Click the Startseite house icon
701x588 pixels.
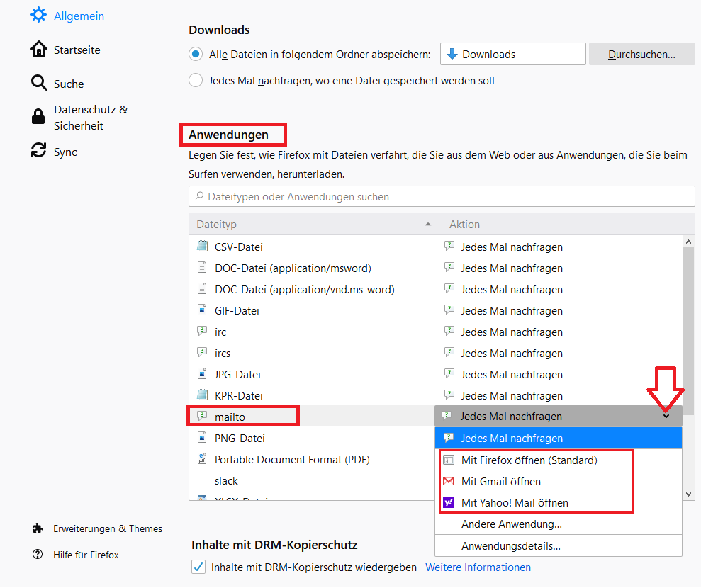pos(38,50)
